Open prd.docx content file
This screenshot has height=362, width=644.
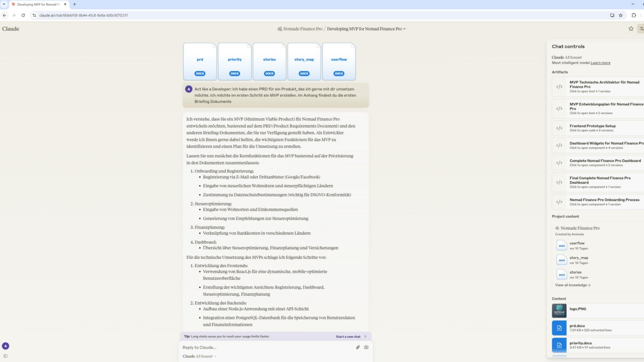pos(598,328)
